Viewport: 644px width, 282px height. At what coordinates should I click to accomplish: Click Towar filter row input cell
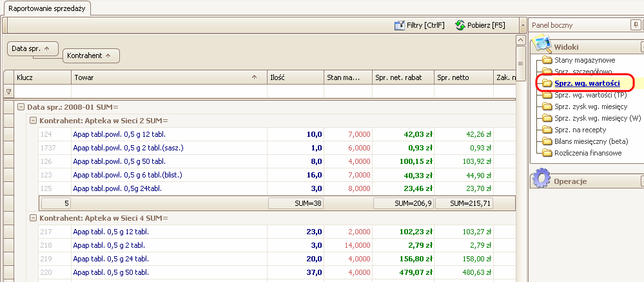[x=169, y=92]
